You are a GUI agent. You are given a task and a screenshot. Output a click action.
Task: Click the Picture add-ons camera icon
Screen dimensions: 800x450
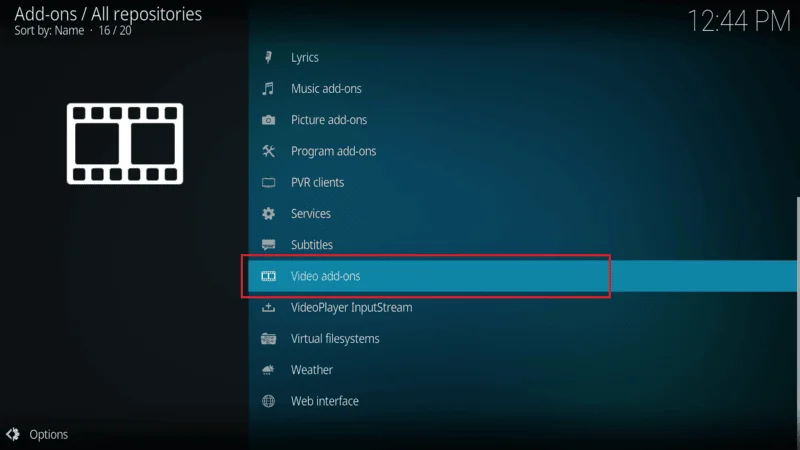tap(268, 120)
